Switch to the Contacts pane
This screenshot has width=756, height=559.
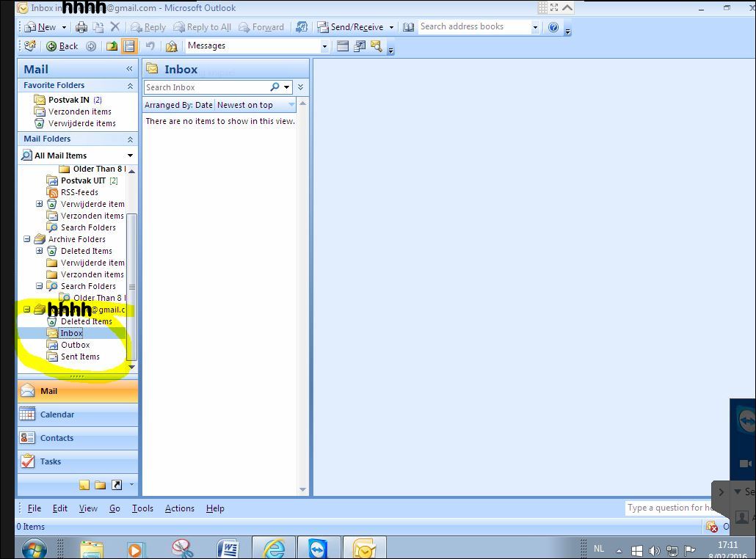78,438
